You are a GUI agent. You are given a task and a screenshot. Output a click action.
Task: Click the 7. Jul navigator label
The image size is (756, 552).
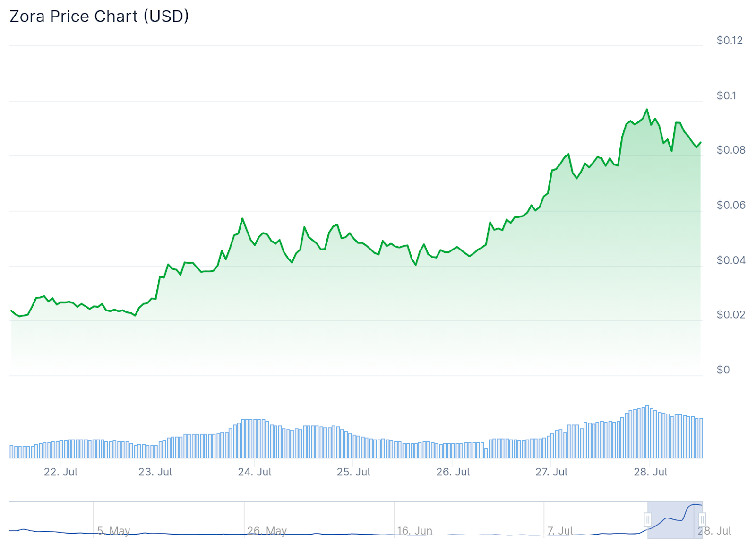point(560,531)
